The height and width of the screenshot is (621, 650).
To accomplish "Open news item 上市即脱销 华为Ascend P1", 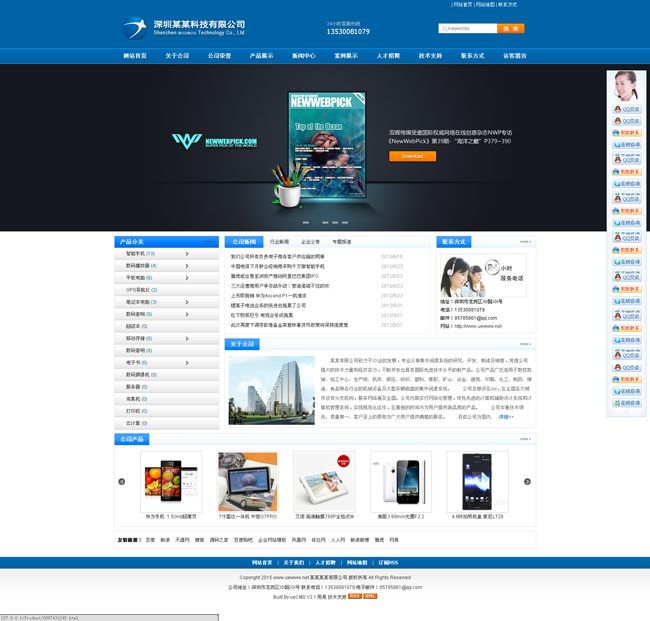I will click(269, 296).
